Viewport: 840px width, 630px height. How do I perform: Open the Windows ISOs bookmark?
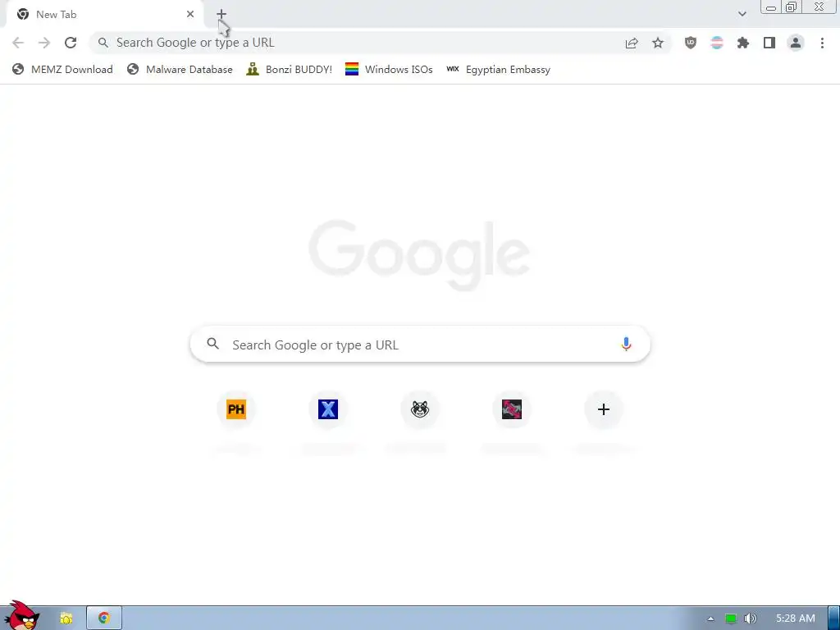(x=389, y=70)
